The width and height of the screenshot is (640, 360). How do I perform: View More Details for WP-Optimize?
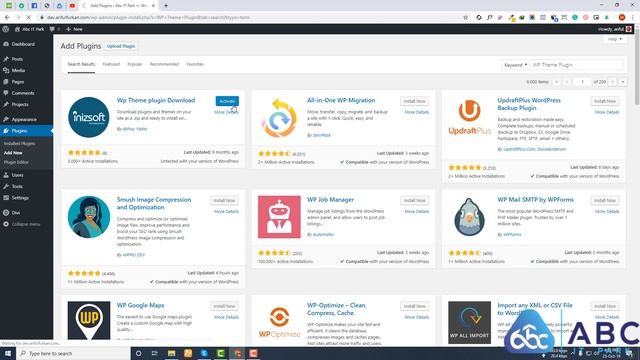(x=417, y=317)
